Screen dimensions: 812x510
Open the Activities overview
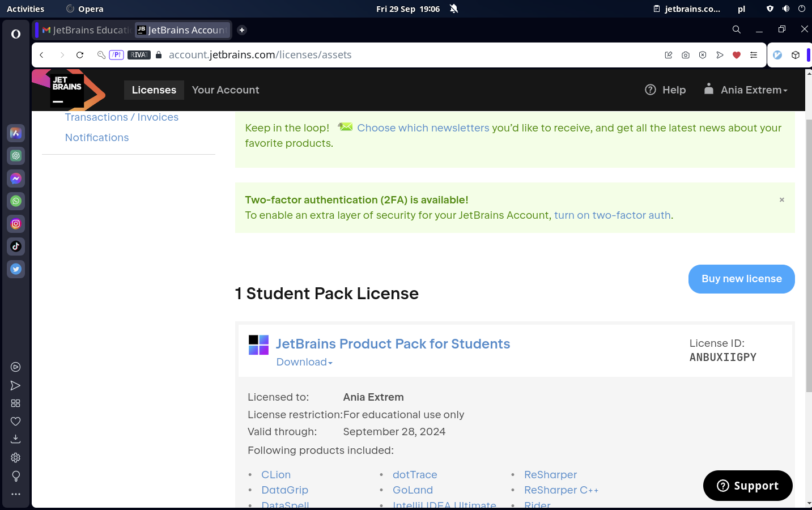pos(25,8)
